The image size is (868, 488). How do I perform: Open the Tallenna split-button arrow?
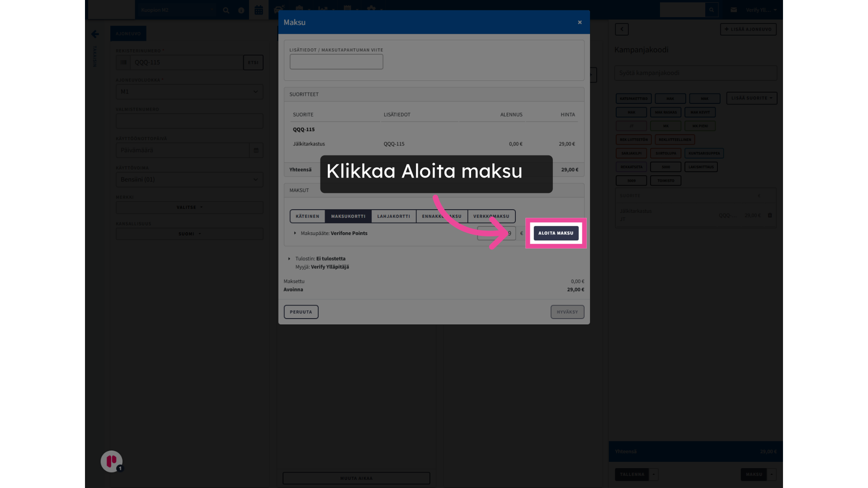tap(654, 474)
